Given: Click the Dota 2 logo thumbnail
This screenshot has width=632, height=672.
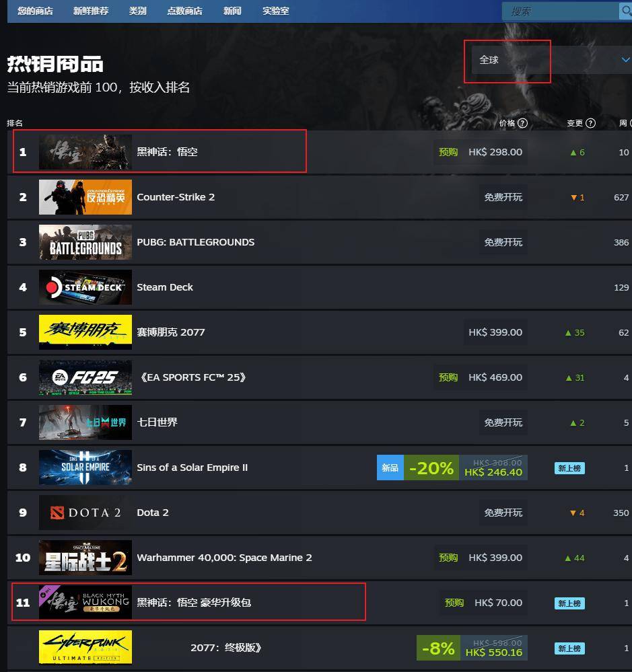Looking at the screenshot, I should [x=85, y=513].
